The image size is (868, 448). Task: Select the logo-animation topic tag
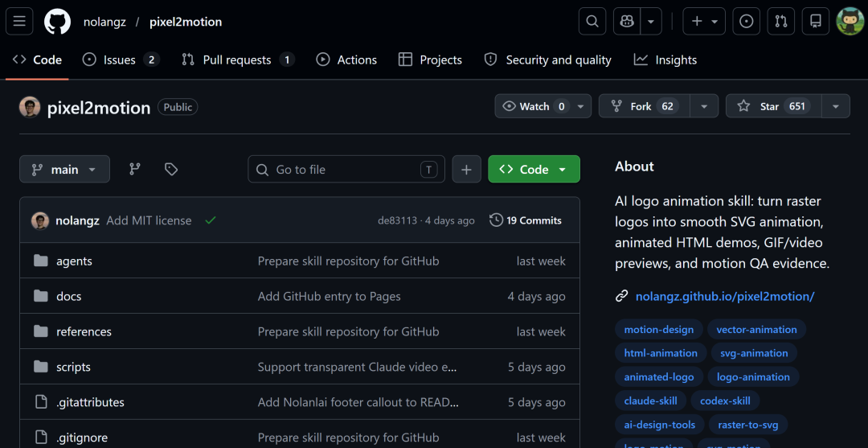tap(753, 376)
